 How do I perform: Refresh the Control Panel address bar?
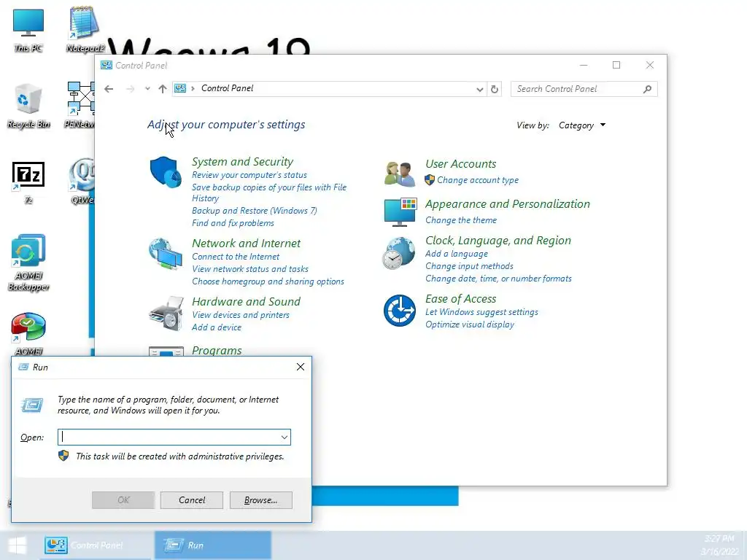click(495, 89)
